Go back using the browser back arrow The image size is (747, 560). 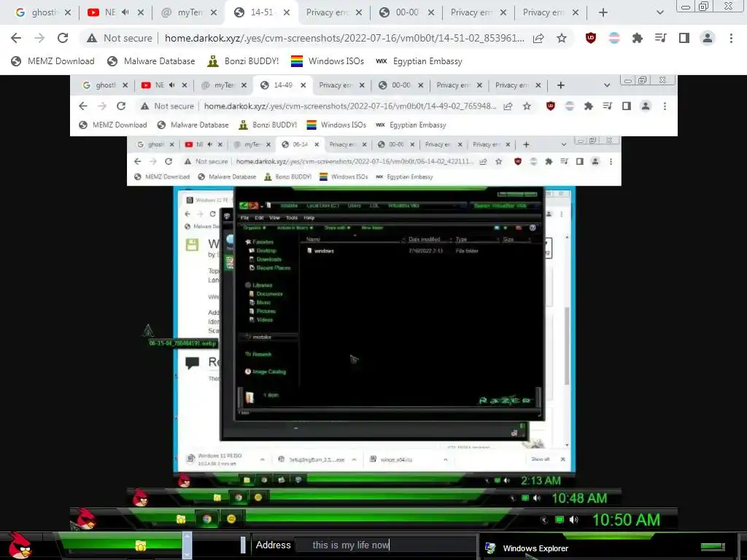click(x=16, y=38)
